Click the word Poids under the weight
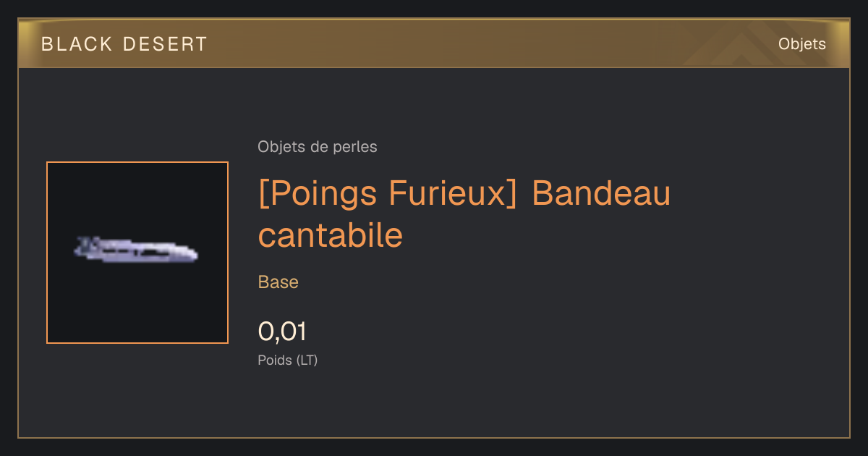 (276, 360)
